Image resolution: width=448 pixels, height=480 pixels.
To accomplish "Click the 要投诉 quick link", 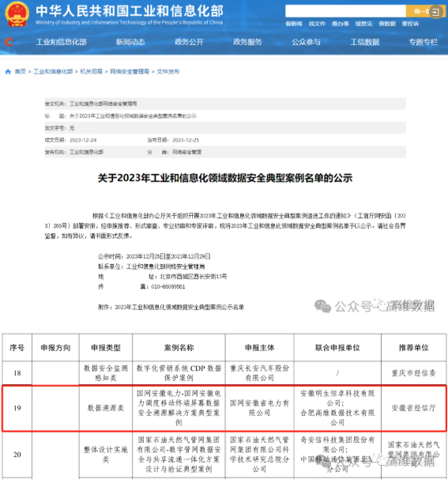I will pos(410,24).
